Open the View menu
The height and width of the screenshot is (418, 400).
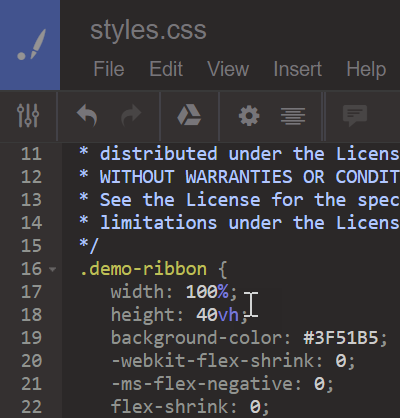pyautogui.click(x=228, y=69)
